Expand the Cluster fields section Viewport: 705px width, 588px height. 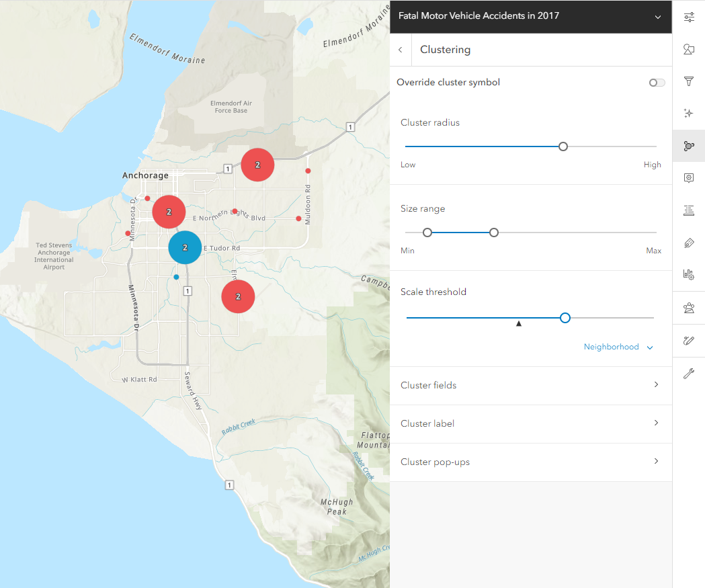click(x=530, y=385)
